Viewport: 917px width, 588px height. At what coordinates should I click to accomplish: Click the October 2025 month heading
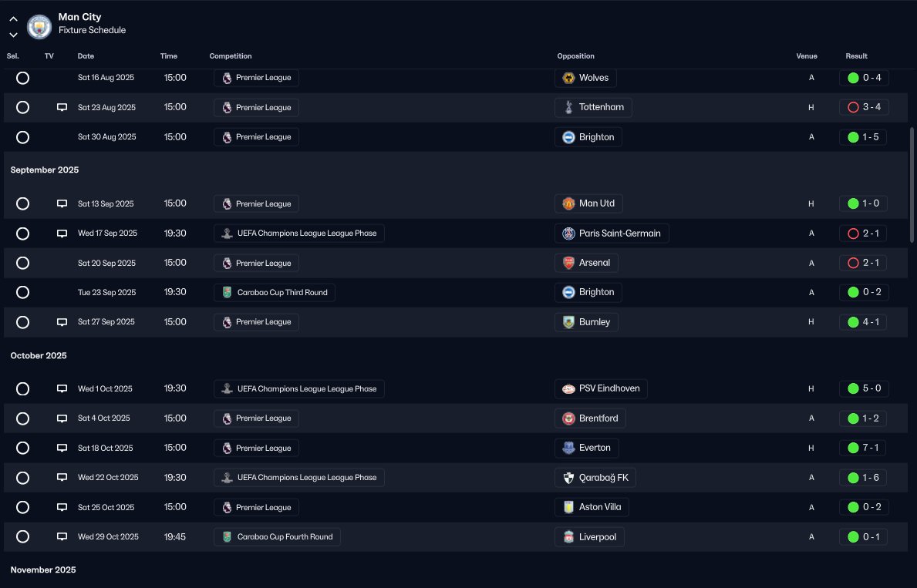39,355
